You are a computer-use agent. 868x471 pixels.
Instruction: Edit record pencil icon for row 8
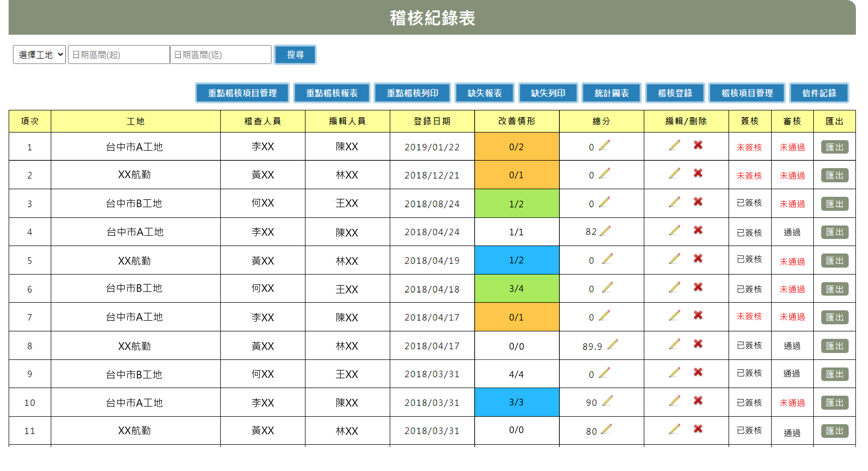point(675,344)
